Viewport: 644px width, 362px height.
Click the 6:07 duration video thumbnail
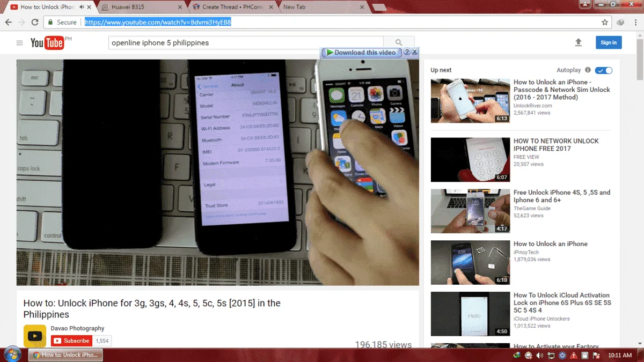pos(470,160)
